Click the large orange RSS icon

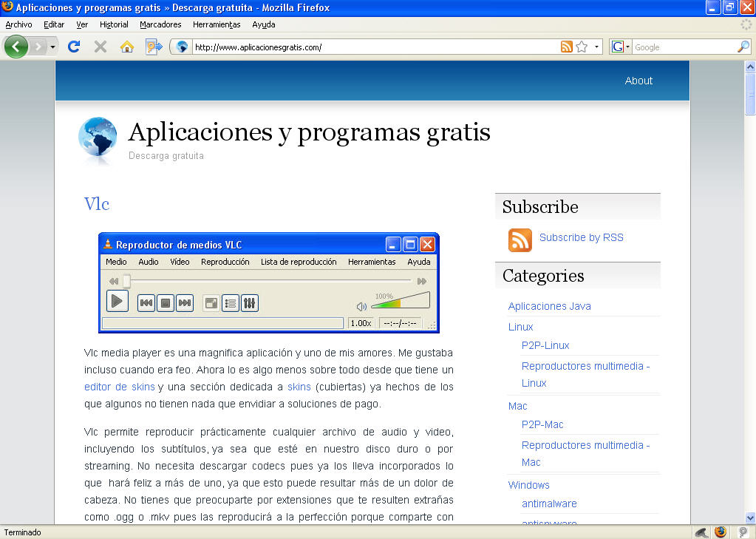520,240
